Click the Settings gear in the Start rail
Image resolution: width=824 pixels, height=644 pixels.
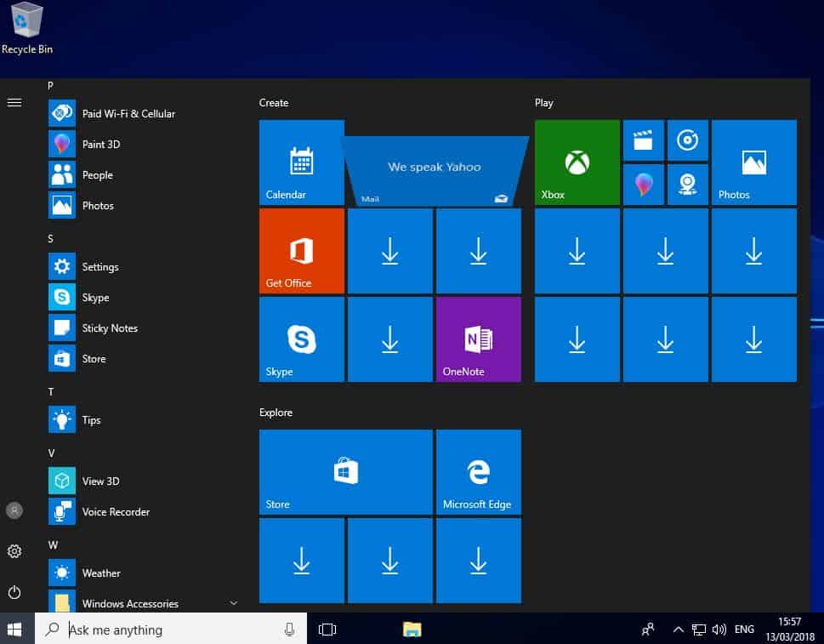pos(14,551)
